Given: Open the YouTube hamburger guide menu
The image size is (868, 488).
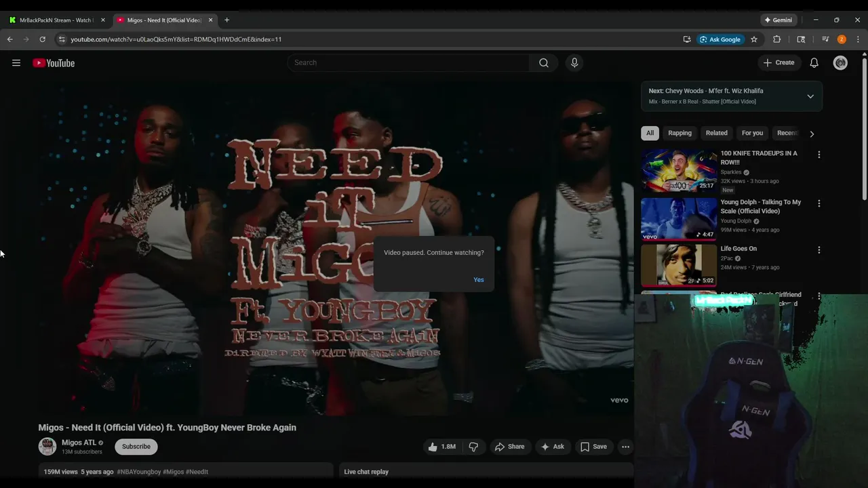Looking at the screenshot, I should (16, 63).
